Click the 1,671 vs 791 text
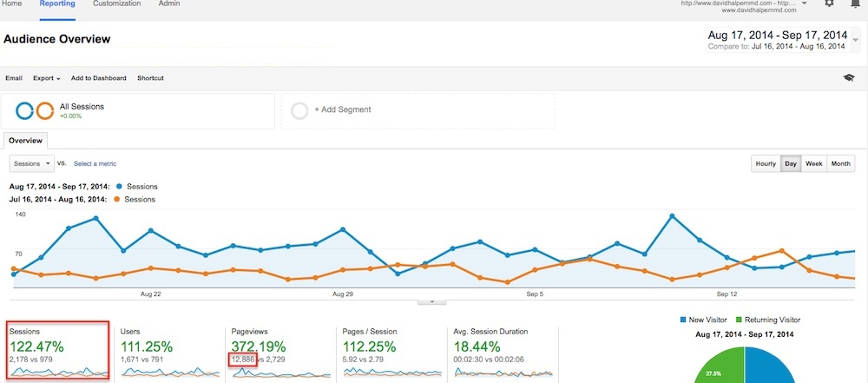 (x=143, y=360)
